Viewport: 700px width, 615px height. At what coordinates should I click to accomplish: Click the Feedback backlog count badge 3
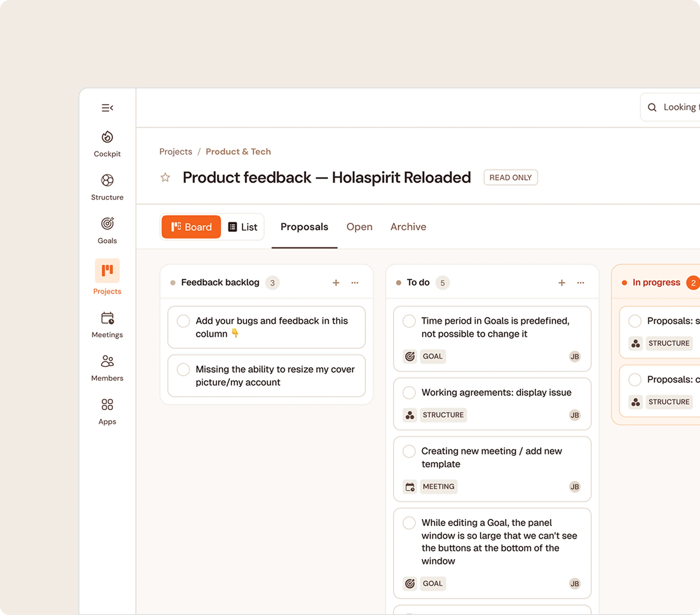(x=272, y=283)
